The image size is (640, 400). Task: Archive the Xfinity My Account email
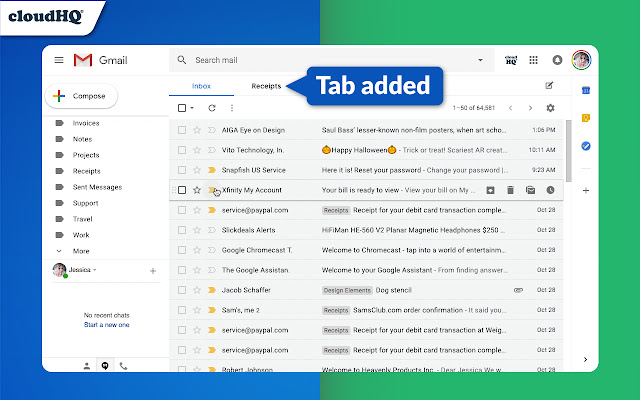coord(490,190)
